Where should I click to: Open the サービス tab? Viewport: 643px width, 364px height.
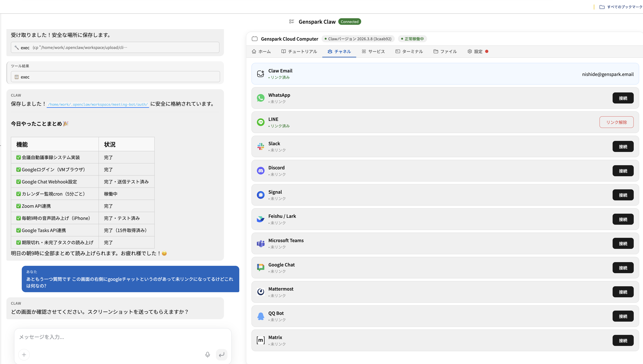point(373,51)
